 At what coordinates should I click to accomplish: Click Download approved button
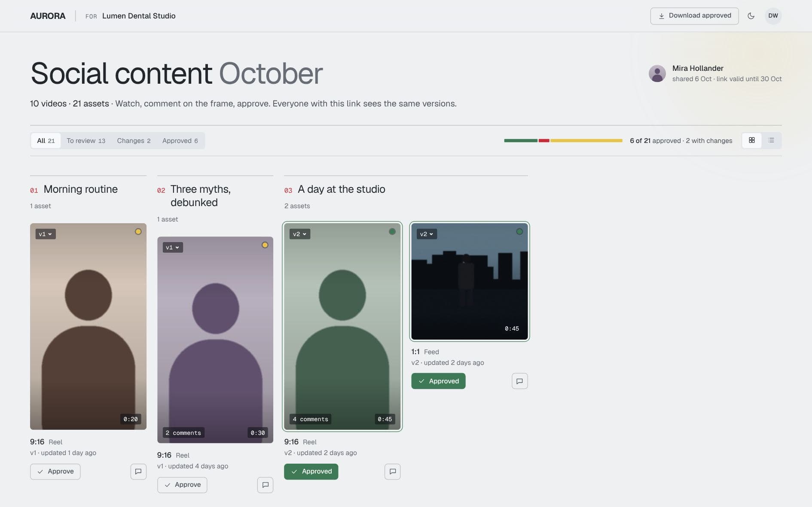click(694, 16)
